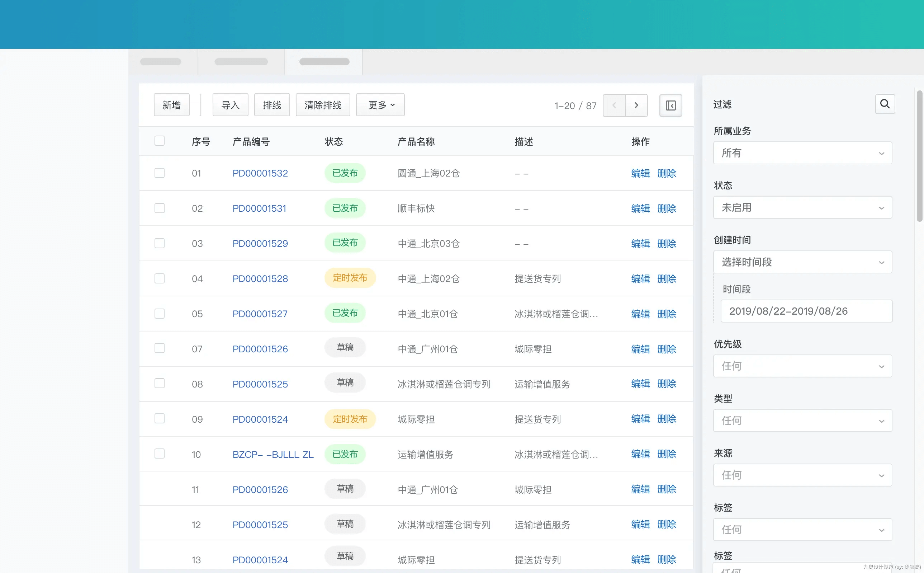This screenshot has height=573, width=924.
Task: Click the filter panel vertical scrollbar
Action: pyautogui.click(x=919, y=156)
